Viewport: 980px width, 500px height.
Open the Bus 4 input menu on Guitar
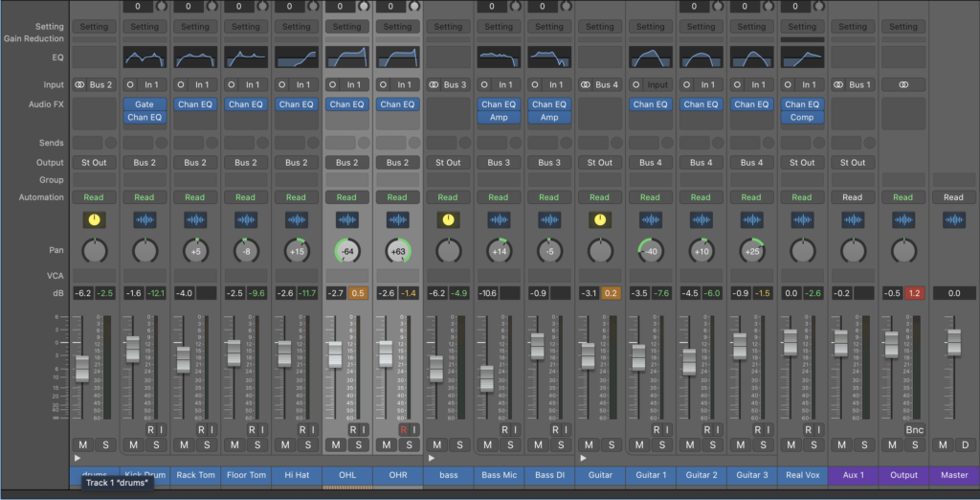click(x=606, y=84)
